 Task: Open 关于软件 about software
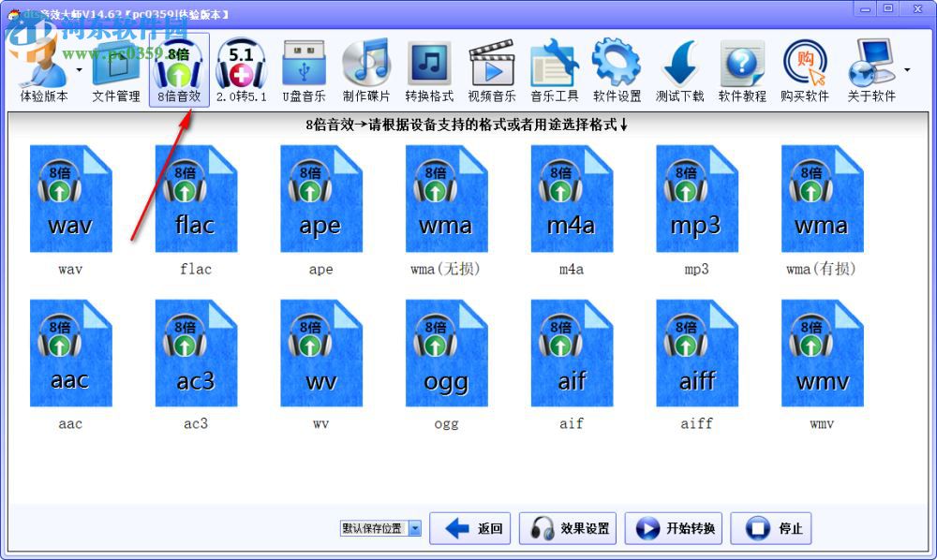tap(870, 67)
